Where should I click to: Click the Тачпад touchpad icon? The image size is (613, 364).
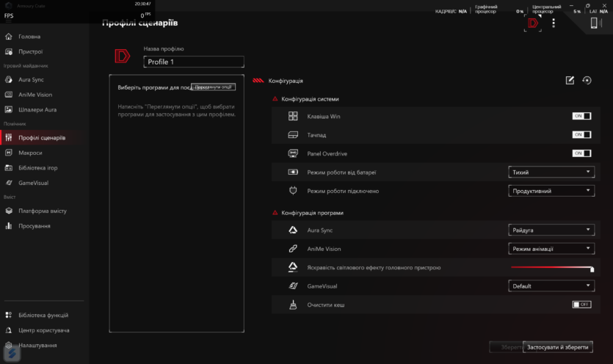pyautogui.click(x=293, y=135)
